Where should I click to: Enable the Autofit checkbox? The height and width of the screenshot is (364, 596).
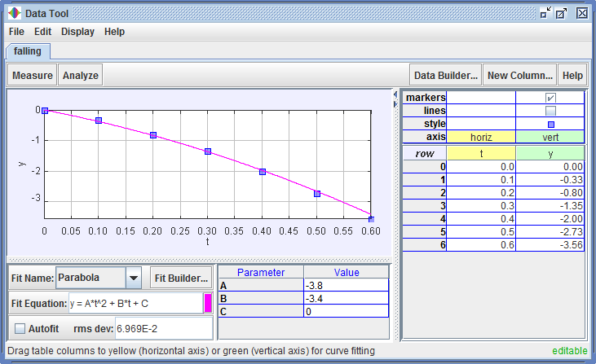[20, 328]
